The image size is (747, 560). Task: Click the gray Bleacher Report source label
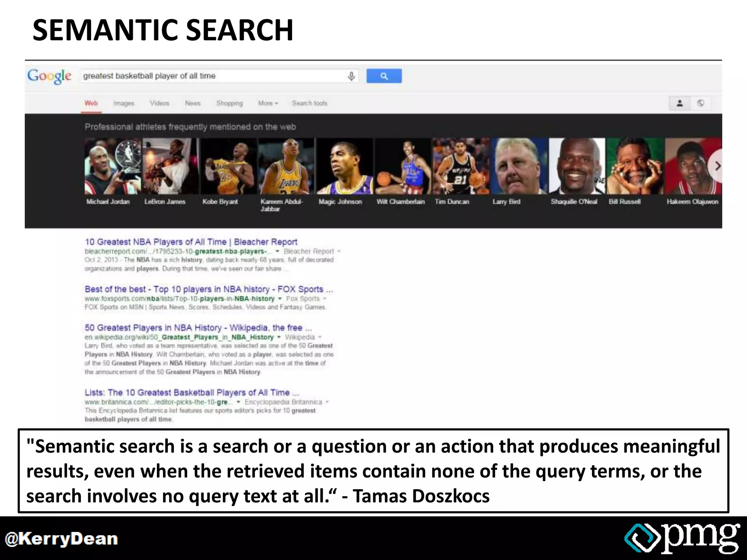[x=309, y=251]
